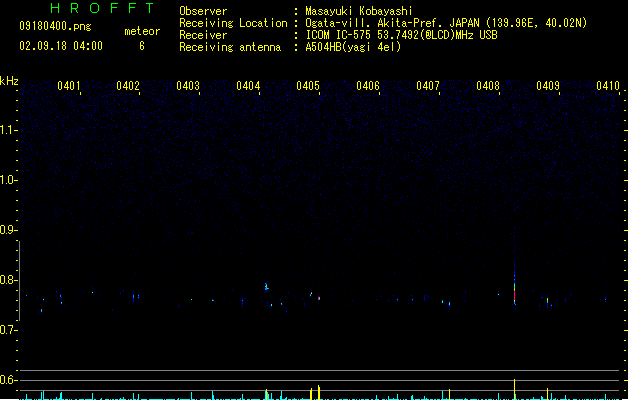This screenshot has width=629, height=400.
Task: Click the 1.0 kHz axis label
Action: click(8, 180)
